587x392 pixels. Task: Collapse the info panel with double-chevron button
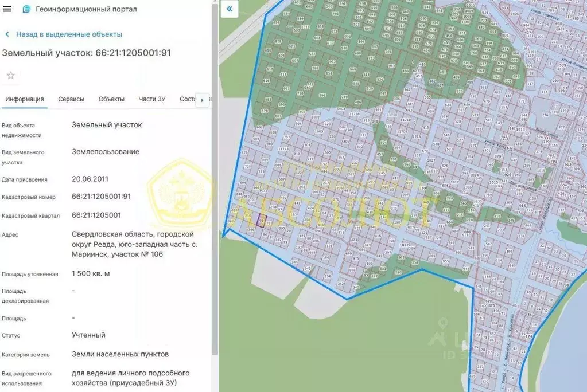(230, 9)
